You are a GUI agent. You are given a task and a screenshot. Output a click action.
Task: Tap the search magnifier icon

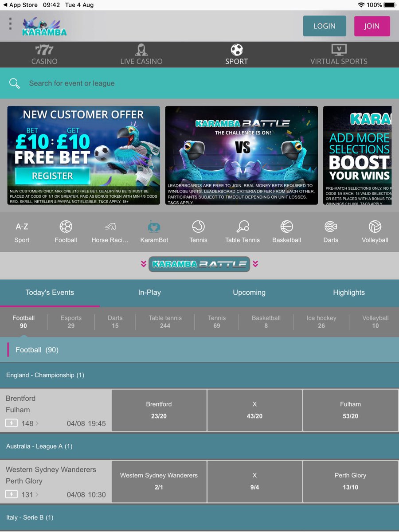(x=15, y=83)
